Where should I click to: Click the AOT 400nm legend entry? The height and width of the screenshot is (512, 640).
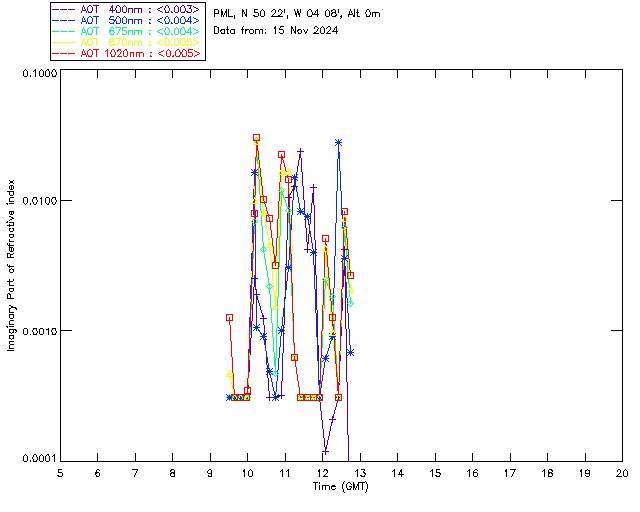click(x=127, y=9)
